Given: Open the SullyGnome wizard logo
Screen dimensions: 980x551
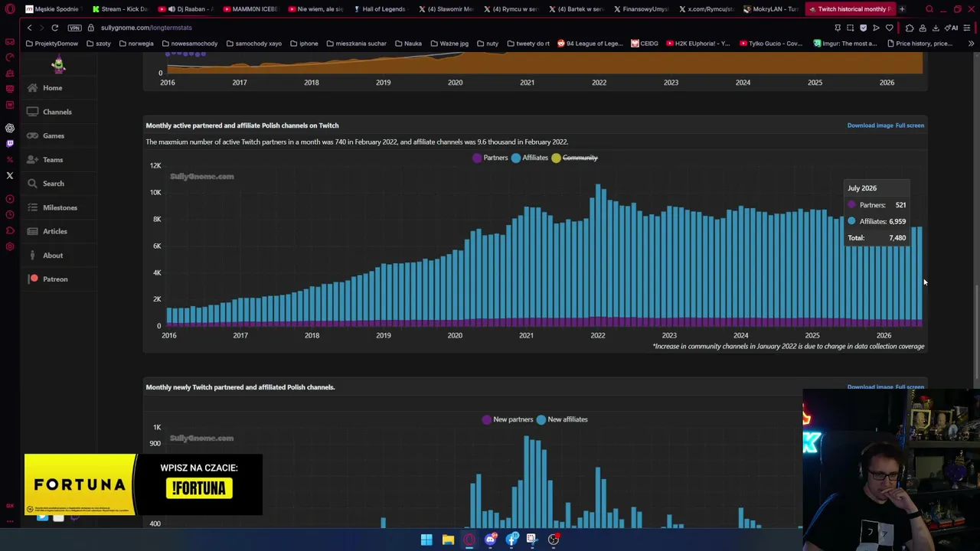Looking at the screenshot, I should click(58, 64).
